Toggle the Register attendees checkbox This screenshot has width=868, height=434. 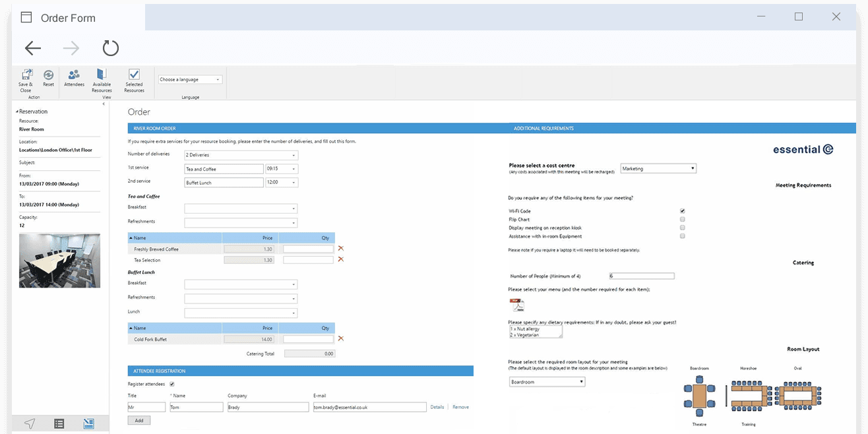tap(172, 384)
